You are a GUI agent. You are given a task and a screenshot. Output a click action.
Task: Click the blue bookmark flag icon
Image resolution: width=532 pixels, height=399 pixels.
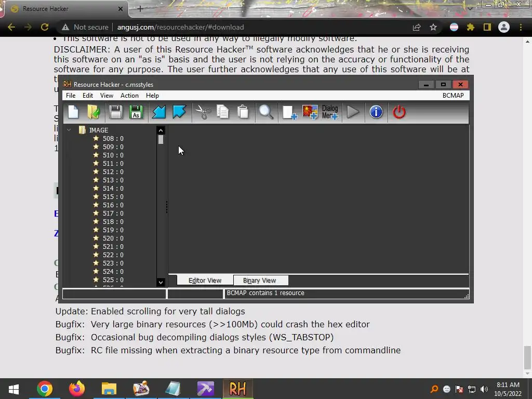[179, 112]
